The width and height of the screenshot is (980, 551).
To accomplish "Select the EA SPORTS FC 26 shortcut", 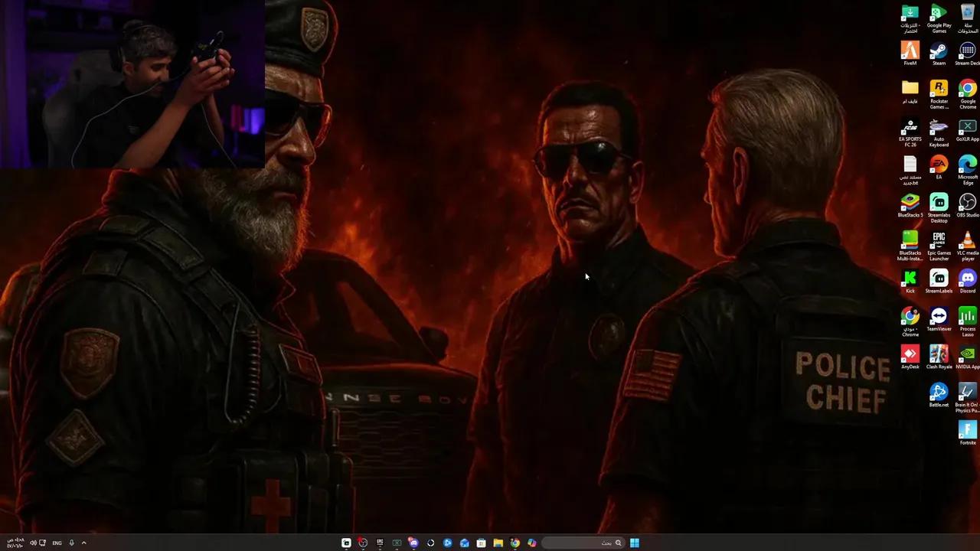I will pyautogui.click(x=910, y=132).
